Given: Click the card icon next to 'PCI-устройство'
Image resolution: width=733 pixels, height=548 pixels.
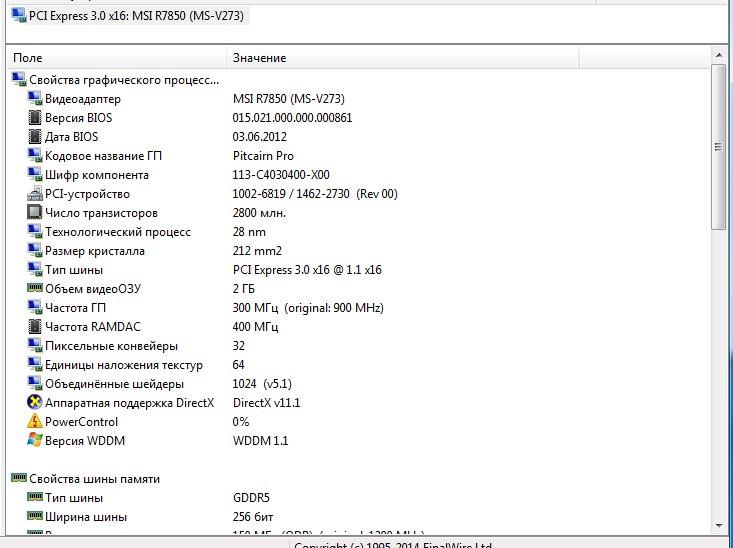Looking at the screenshot, I should click(x=35, y=194).
